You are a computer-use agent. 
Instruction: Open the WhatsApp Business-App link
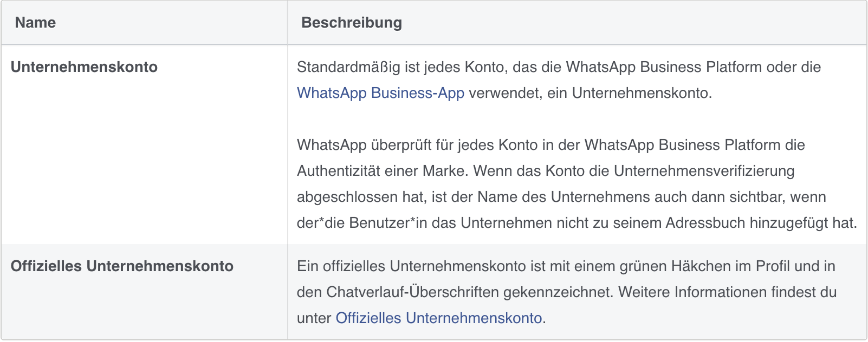coord(380,93)
